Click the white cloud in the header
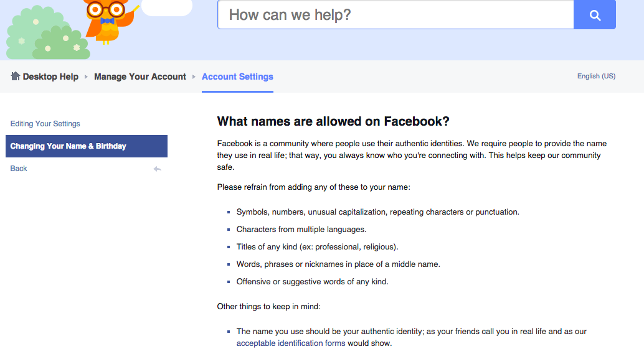The image size is (644, 354). [167, 7]
